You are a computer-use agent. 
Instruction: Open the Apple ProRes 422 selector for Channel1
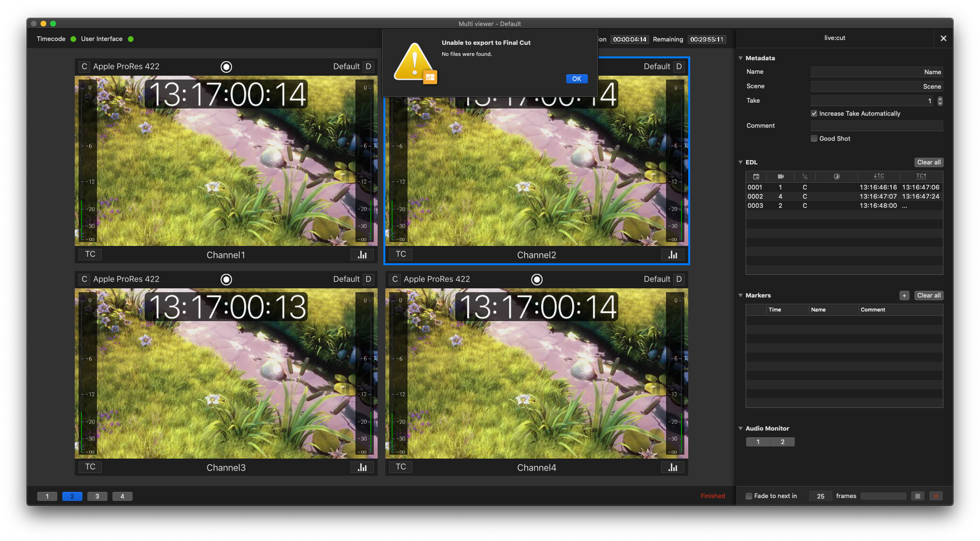126,67
